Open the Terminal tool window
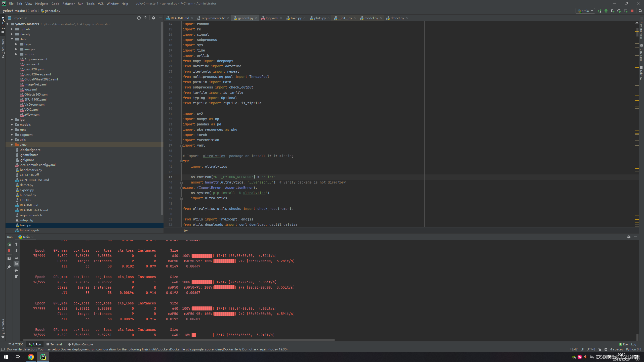The height and width of the screenshot is (362, 644). 54,344
